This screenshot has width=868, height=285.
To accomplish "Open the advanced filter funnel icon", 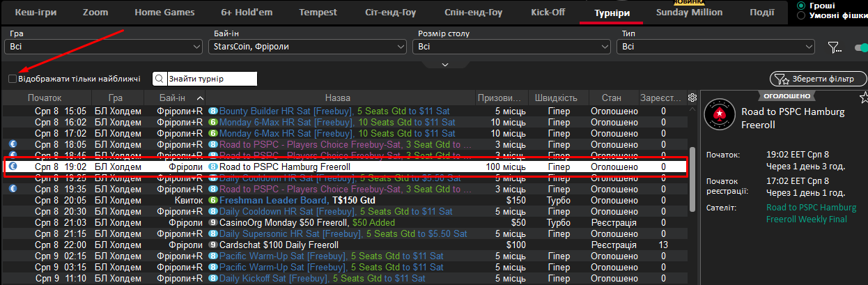I will [835, 47].
